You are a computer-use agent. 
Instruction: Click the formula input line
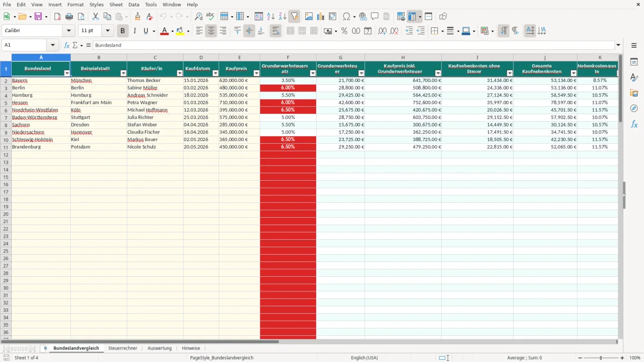353,46
